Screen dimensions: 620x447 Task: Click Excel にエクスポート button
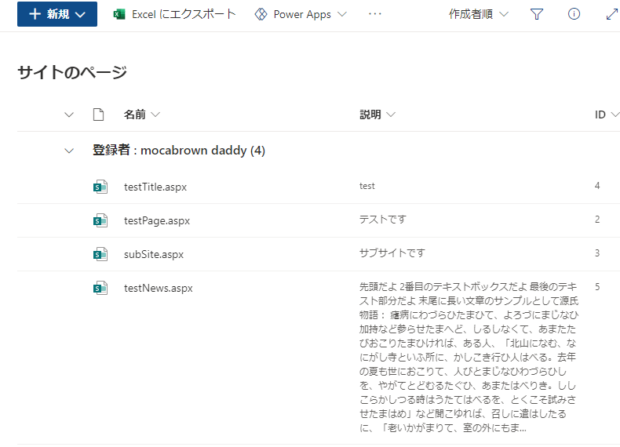174,14
